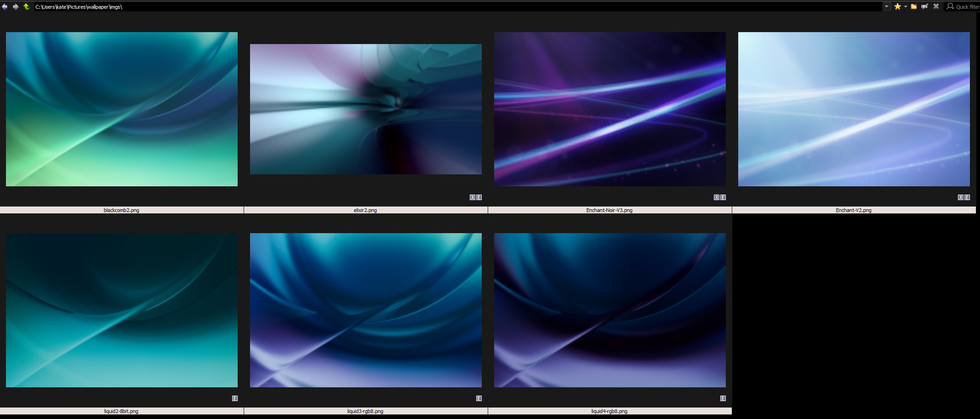Viewport: 980px width, 419px height.
Task: Click the file name "Enchant-Noir-V3.png"
Action: click(x=609, y=210)
